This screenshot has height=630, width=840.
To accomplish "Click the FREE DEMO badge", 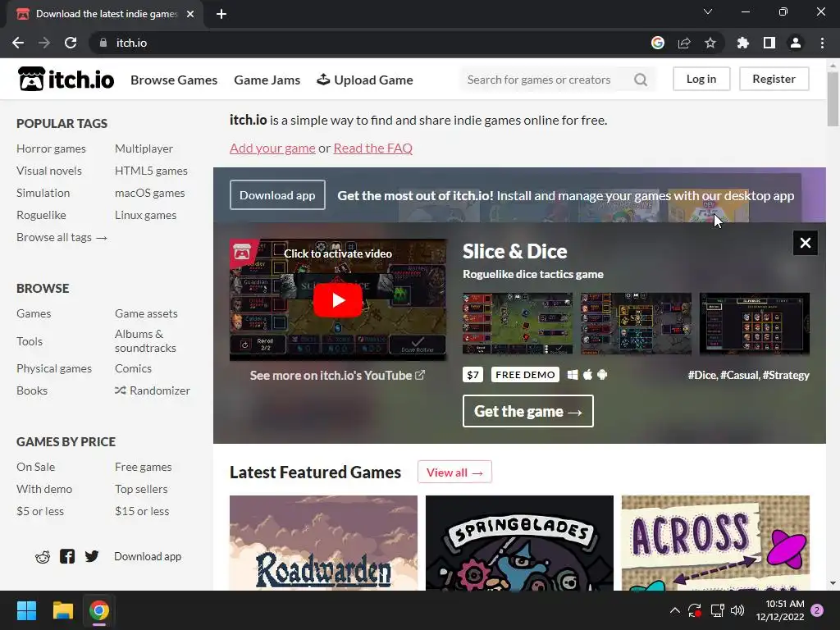I will click(525, 374).
